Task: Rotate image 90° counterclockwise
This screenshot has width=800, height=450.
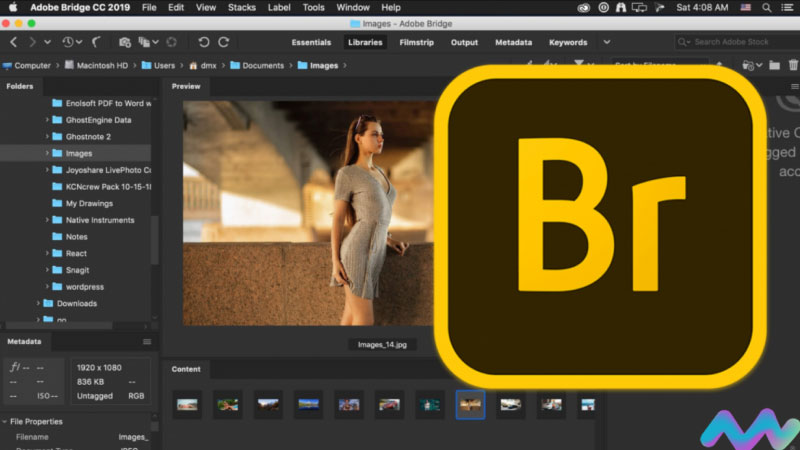Action: coord(204,42)
